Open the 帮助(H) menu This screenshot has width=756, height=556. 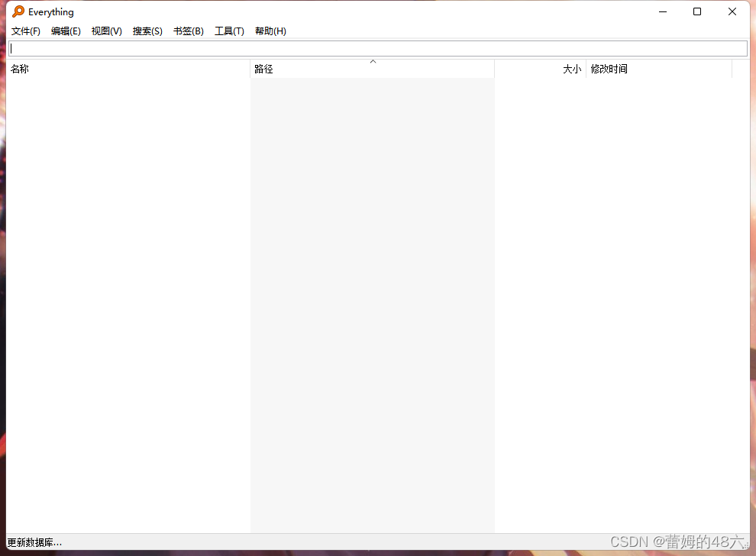tap(270, 31)
